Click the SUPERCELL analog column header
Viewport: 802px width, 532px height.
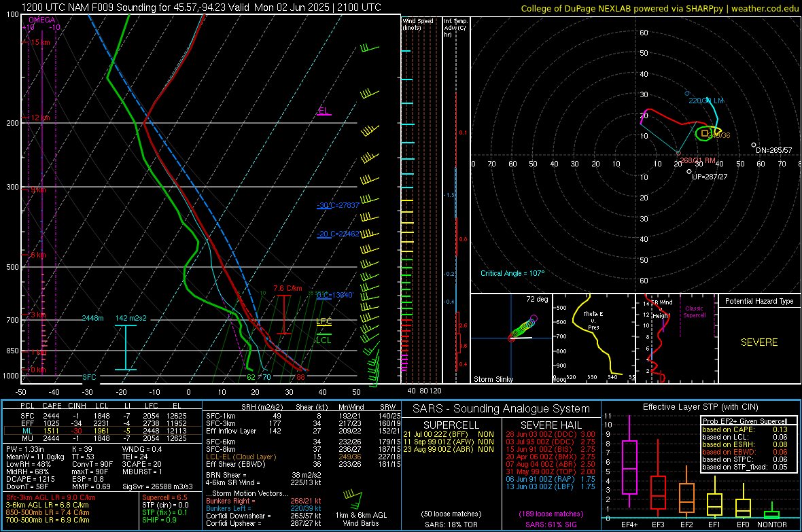click(451, 425)
